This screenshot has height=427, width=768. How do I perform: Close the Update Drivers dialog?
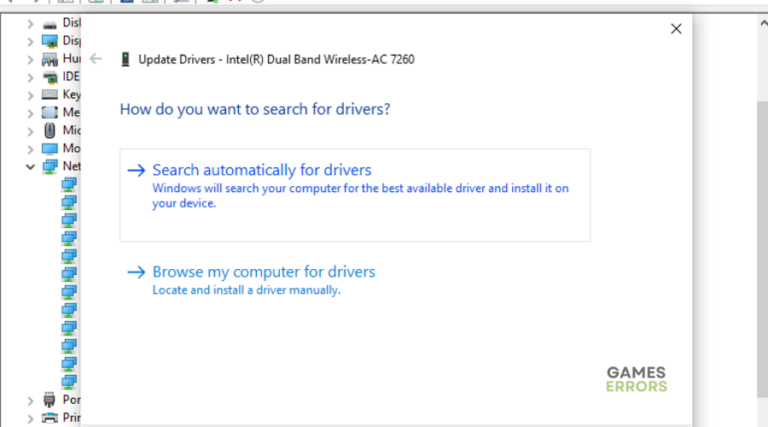coord(676,29)
